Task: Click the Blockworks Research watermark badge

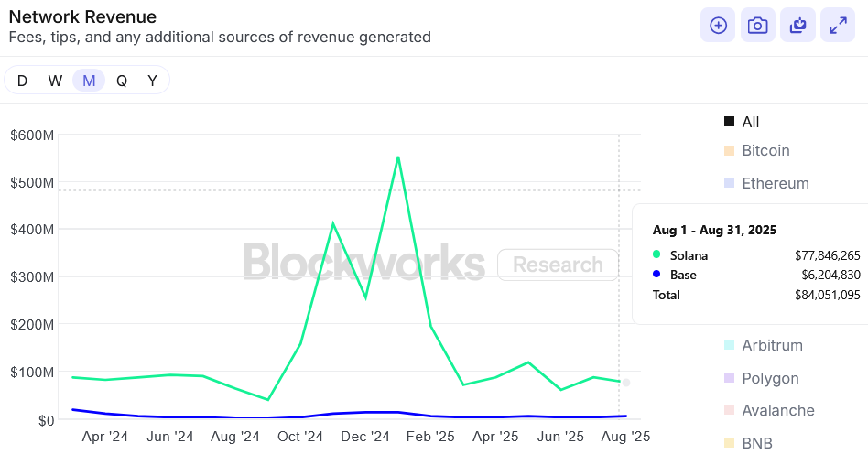Action: [x=558, y=265]
